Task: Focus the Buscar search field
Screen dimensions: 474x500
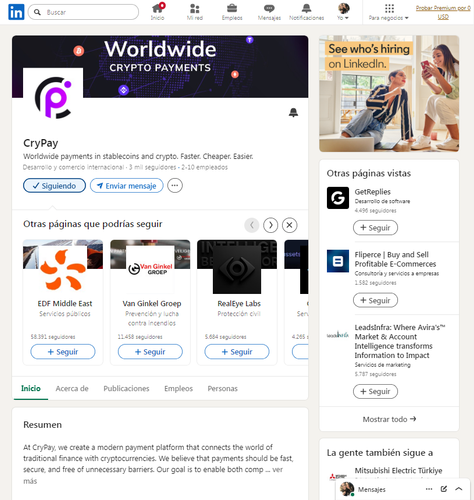Action: click(83, 12)
